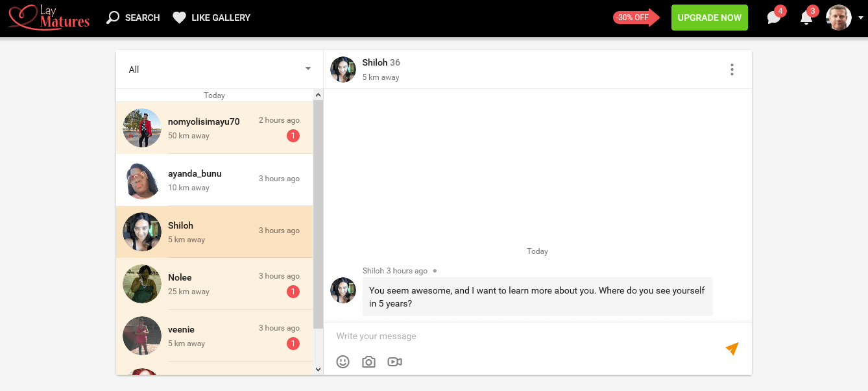Open Nolee profile picture in list
This screenshot has height=391, width=868.
click(x=141, y=284)
